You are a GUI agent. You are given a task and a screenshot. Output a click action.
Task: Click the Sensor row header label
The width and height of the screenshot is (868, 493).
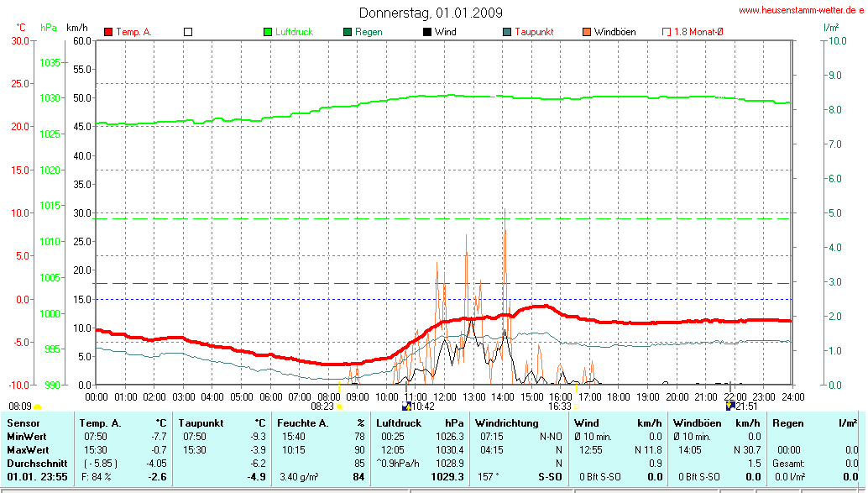point(24,423)
